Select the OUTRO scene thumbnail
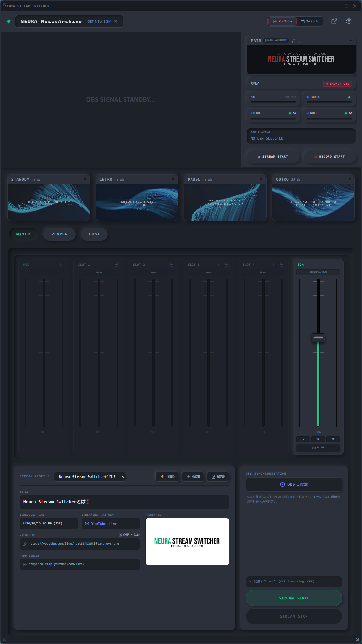This screenshot has width=362, height=644. (313, 202)
